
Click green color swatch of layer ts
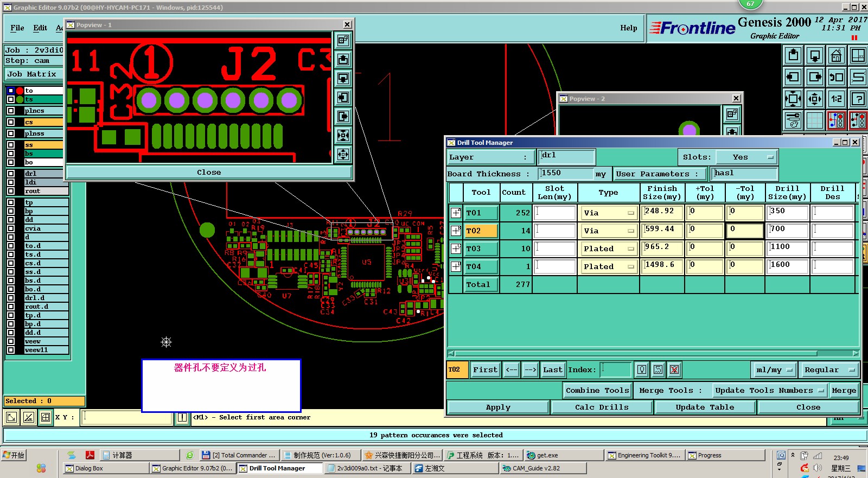point(20,99)
